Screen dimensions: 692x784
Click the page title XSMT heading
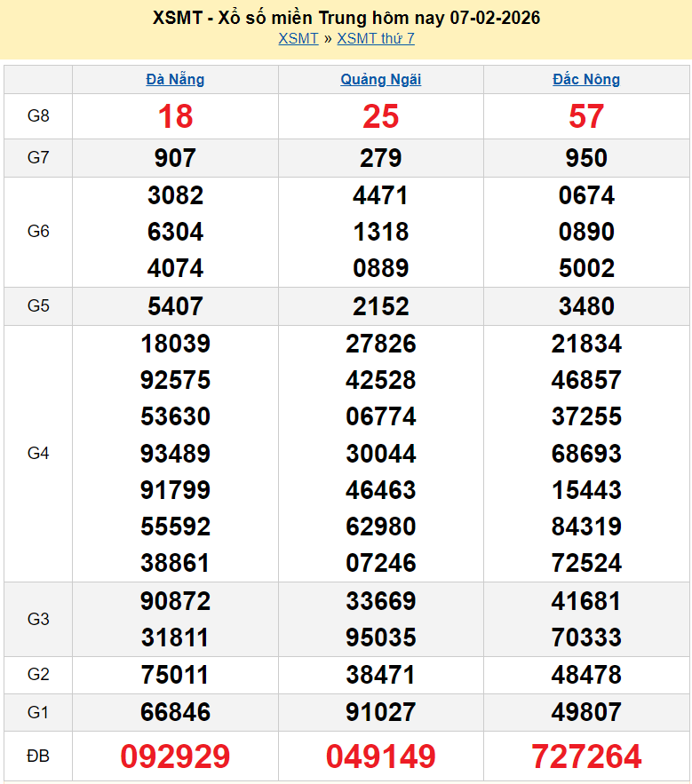pos(346,18)
